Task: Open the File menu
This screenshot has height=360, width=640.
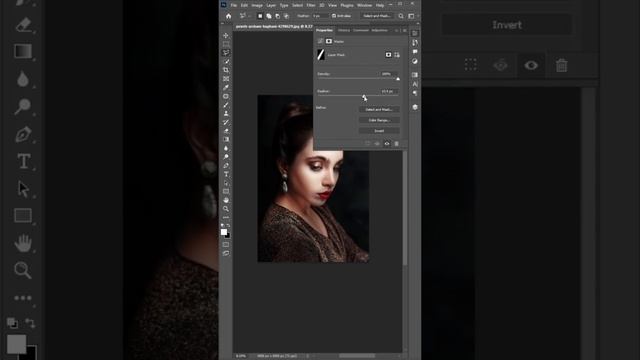Action: click(233, 5)
